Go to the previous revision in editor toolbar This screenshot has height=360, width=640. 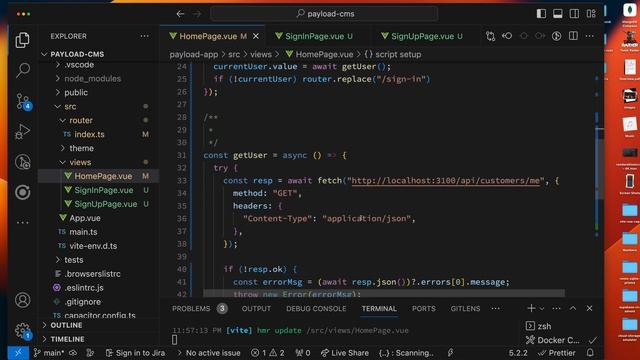[x=507, y=36]
